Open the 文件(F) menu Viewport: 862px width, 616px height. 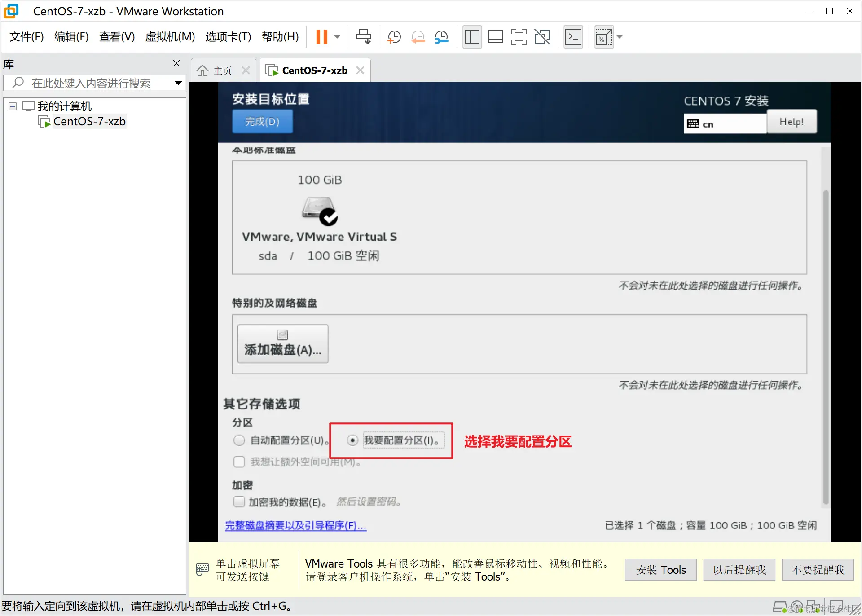pyautogui.click(x=26, y=37)
